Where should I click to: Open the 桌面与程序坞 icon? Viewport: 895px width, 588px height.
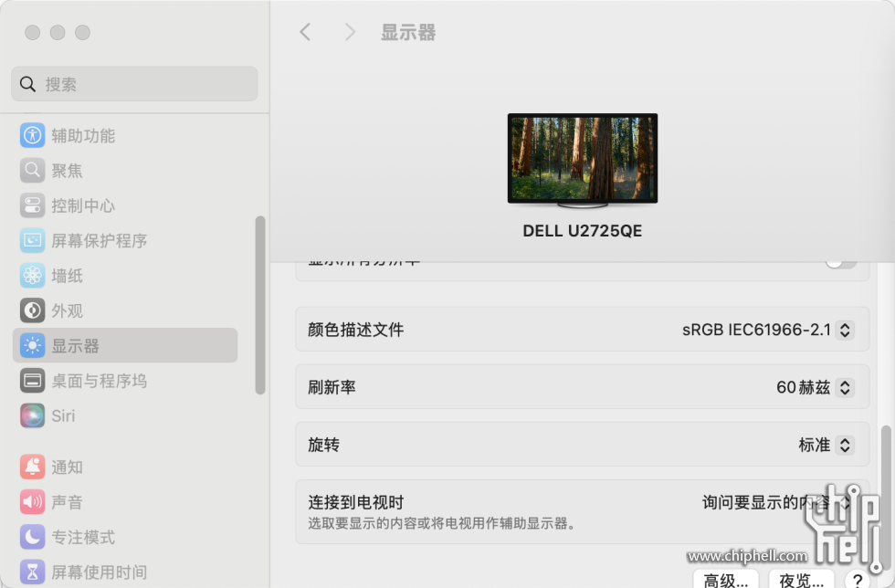33,381
